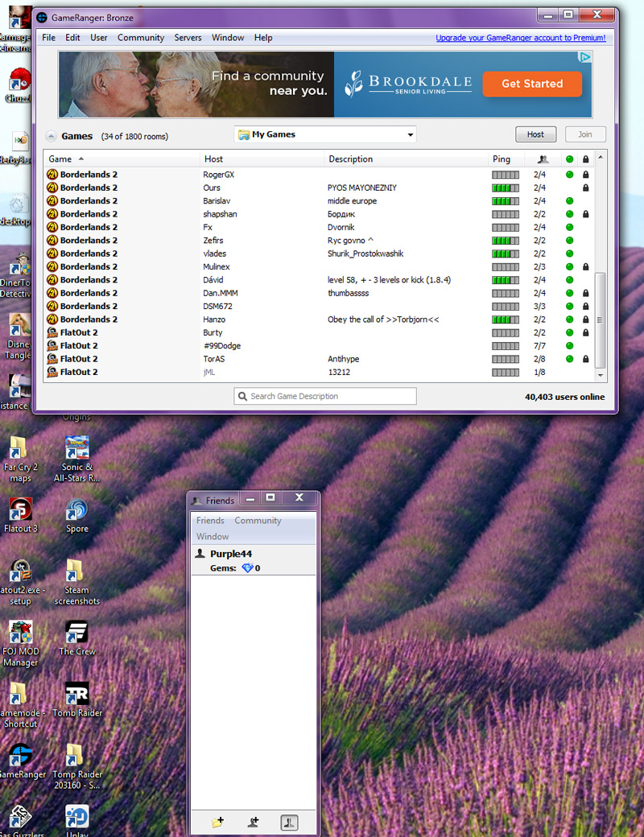Select room hosted by jML

319,372
